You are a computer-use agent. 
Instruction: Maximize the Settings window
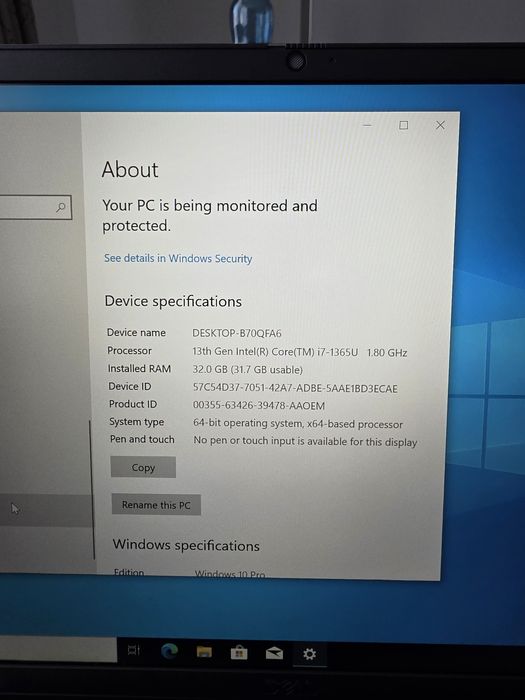404,125
